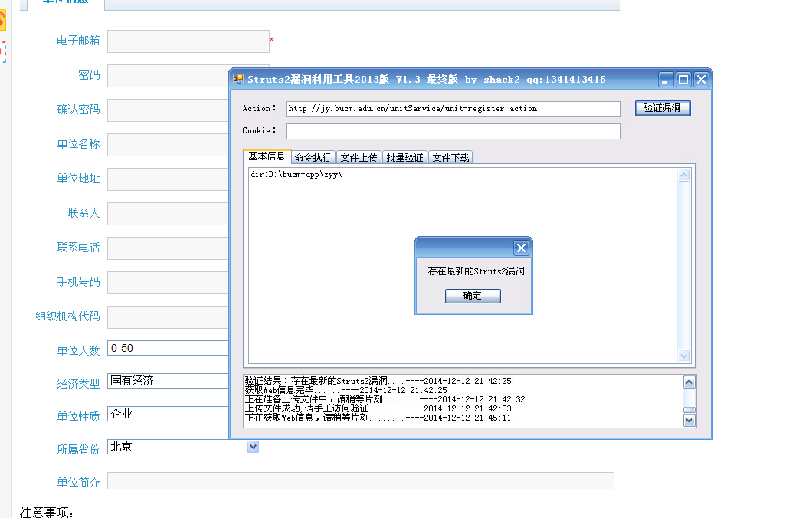Click the 组织机构代码 field label
812x518 pixels.
pyautogui.click(x=67, y=316)
